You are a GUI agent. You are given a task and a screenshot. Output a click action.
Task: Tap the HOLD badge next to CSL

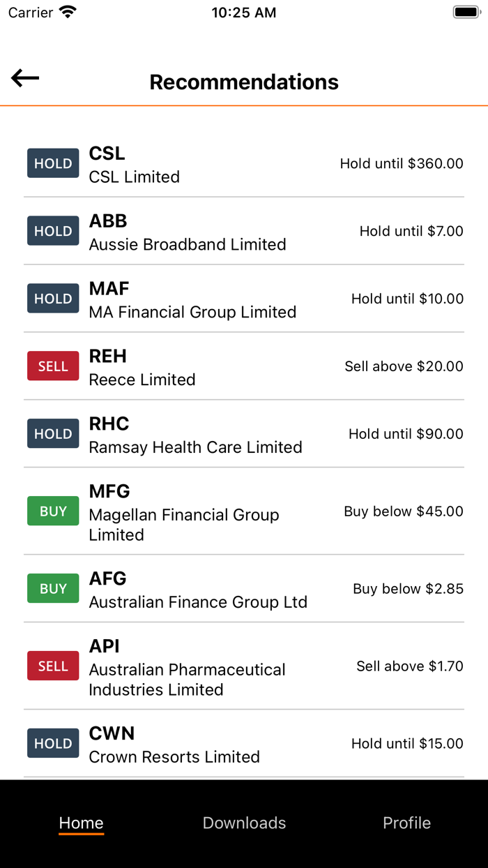[53, 163]
